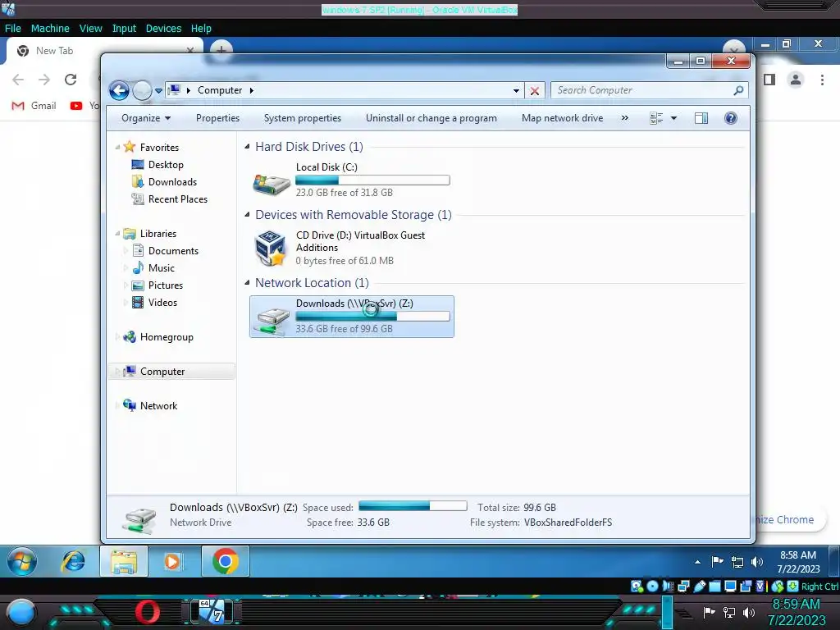This screenshot has width=840, height=630.
Task: Select Libraries in the navigation pane
Action: coord(158,234)
